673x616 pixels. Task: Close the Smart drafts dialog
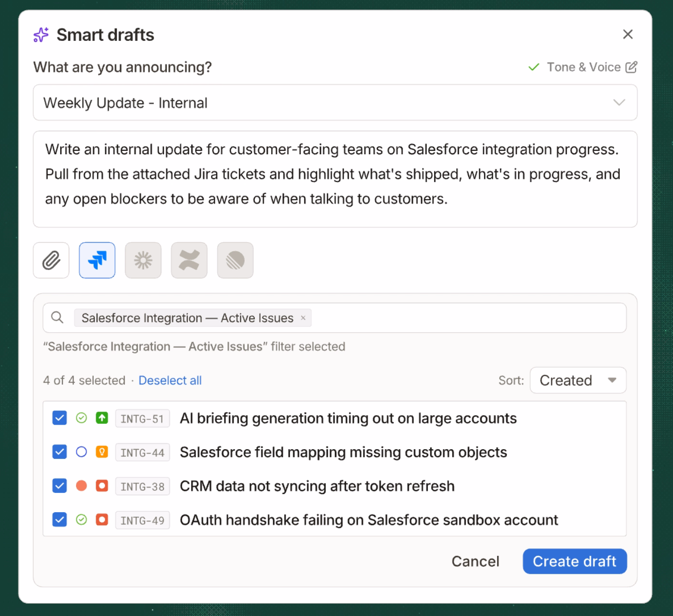(x=627, y=34)
